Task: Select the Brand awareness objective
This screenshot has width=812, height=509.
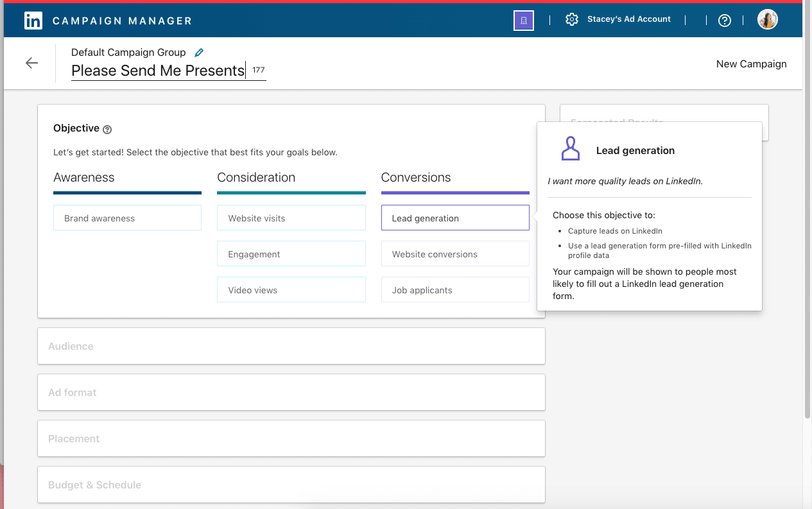Action: click(x=127, y=218)
